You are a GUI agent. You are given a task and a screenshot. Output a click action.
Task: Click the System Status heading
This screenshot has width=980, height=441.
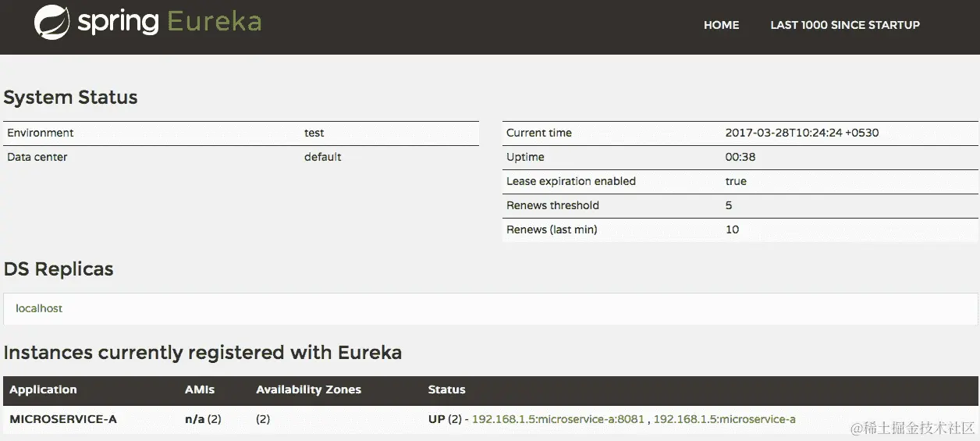click(x=70, y=98)
